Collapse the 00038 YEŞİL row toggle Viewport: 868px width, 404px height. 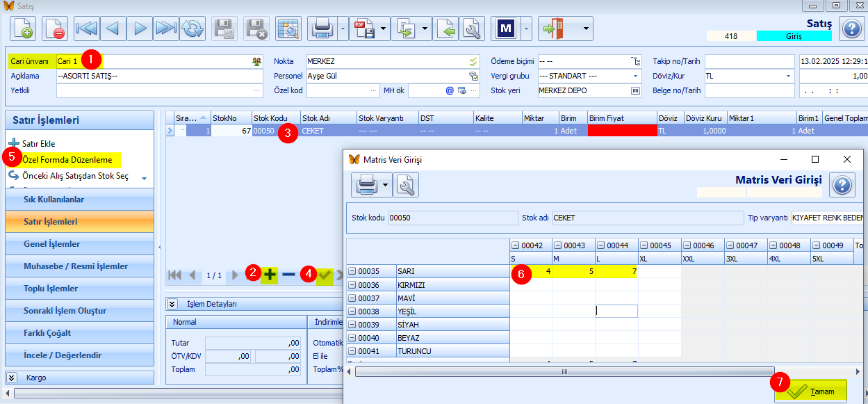pos(352,312)
